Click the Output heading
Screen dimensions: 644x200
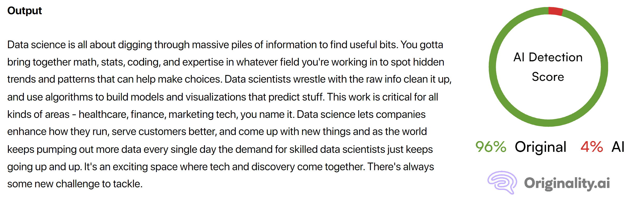(25, 11)
